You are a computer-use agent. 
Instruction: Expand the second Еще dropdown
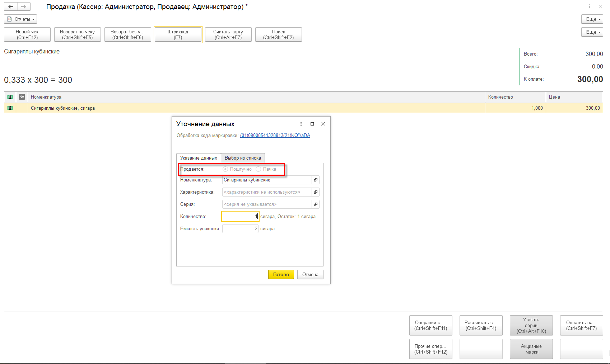click(592, 32)
